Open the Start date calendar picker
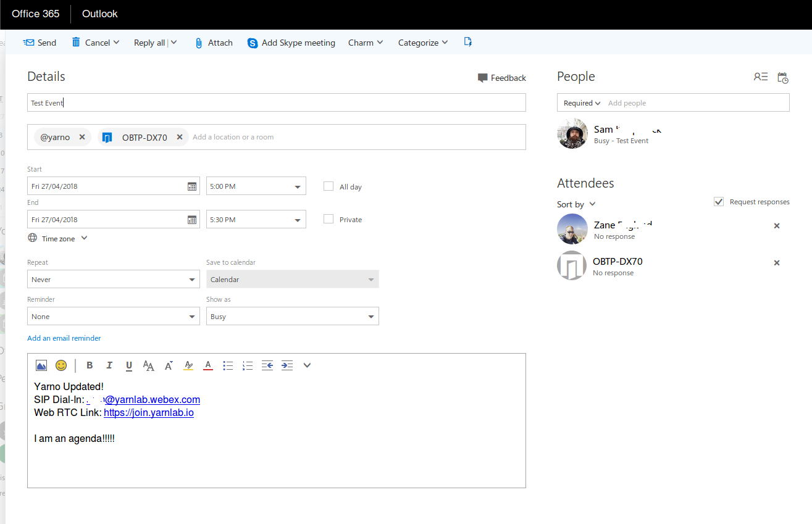Screen dimensions: 812x524 [191, 186]
